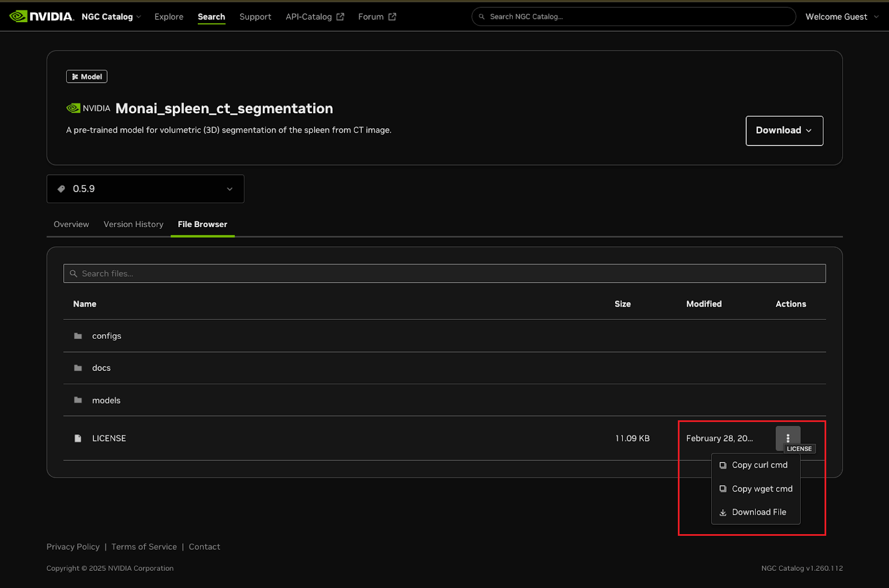Click the NVIDIA logo in the header
The width and height of the screenshot is (889, 588).
[x=42, y=17]
